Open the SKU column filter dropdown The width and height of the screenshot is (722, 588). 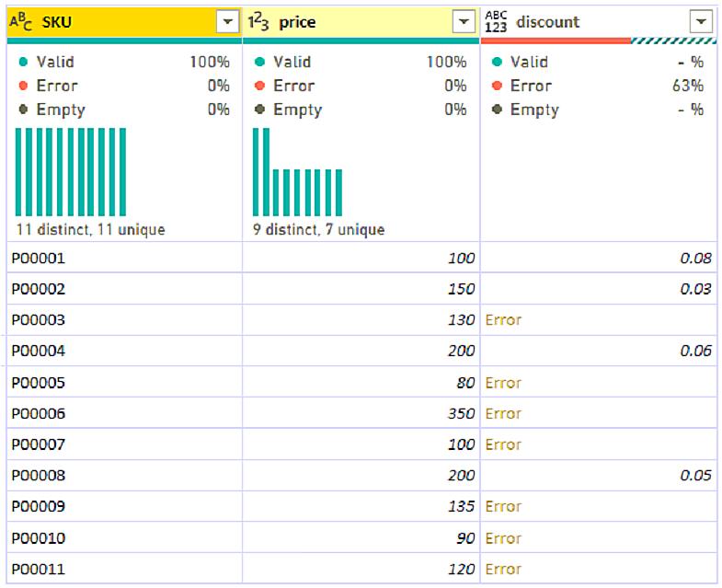point(227,22)
